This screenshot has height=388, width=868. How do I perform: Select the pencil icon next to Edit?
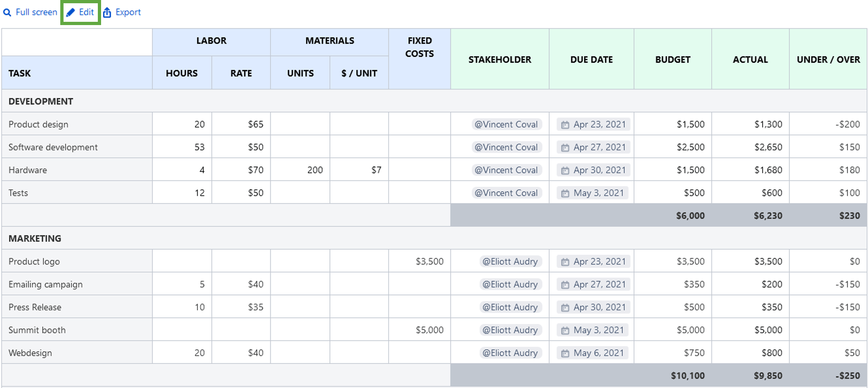tap(70, 12)
